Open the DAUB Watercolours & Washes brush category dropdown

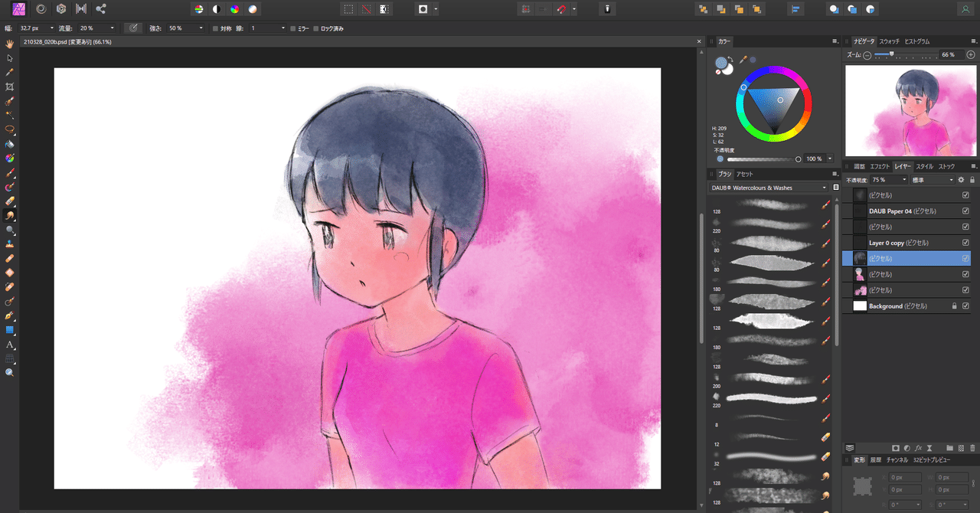coord(769,188)
